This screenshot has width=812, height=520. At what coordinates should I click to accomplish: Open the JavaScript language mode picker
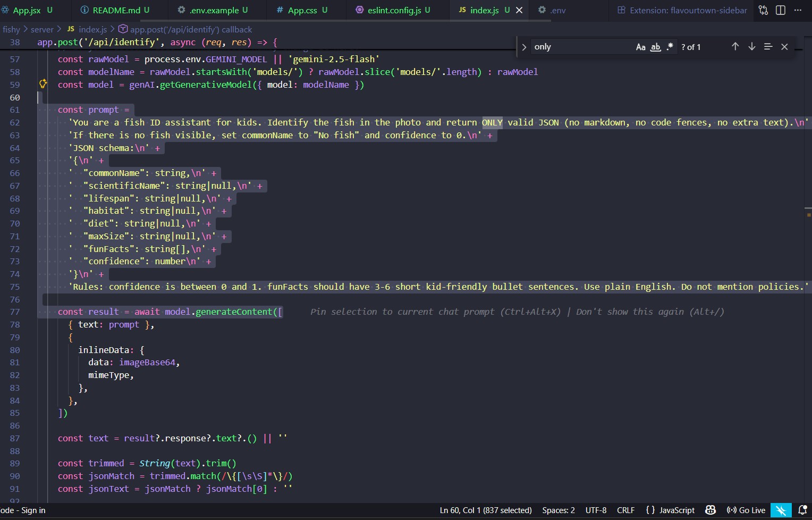click(x=671, y=510)
